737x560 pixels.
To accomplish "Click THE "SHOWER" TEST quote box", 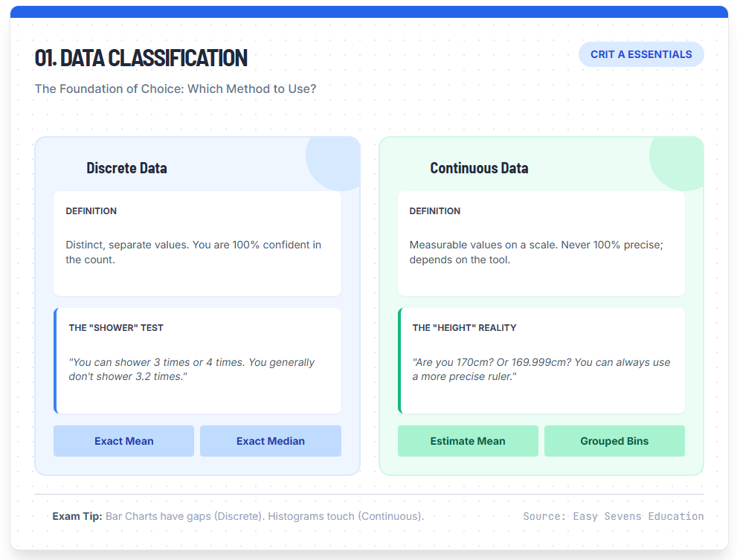I will (197, 359).
